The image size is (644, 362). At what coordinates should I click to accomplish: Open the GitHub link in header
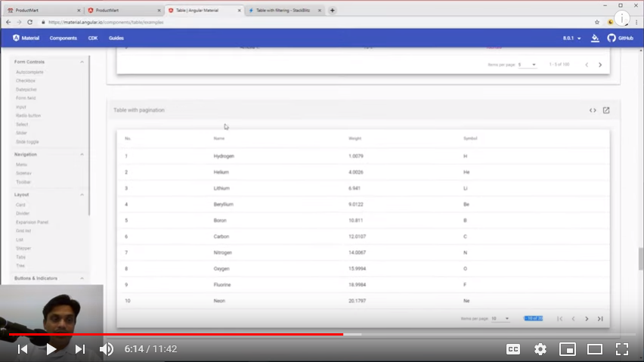coord(620,38)
